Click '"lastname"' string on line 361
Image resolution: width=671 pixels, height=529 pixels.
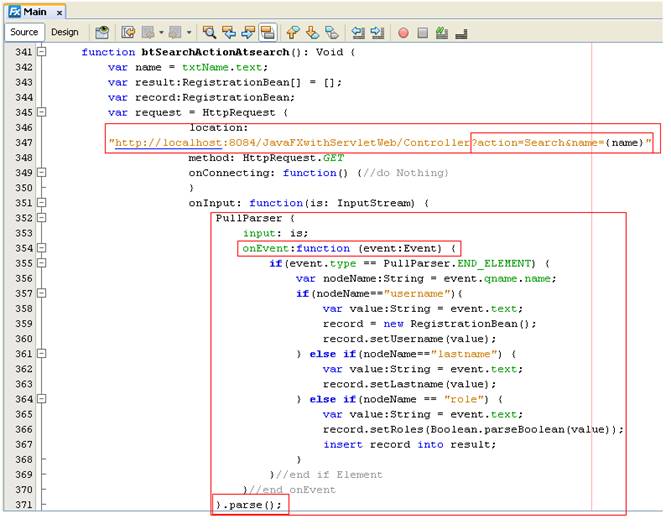click(x=466, y=354)
